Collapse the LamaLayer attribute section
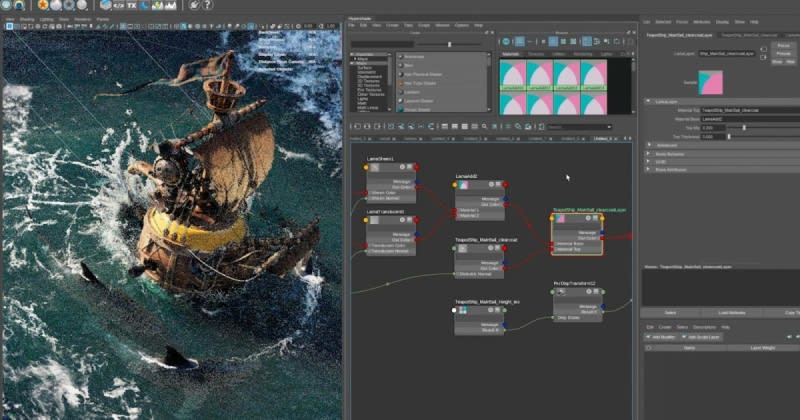This screenshot has width=800, height=420. pos(648,102)
